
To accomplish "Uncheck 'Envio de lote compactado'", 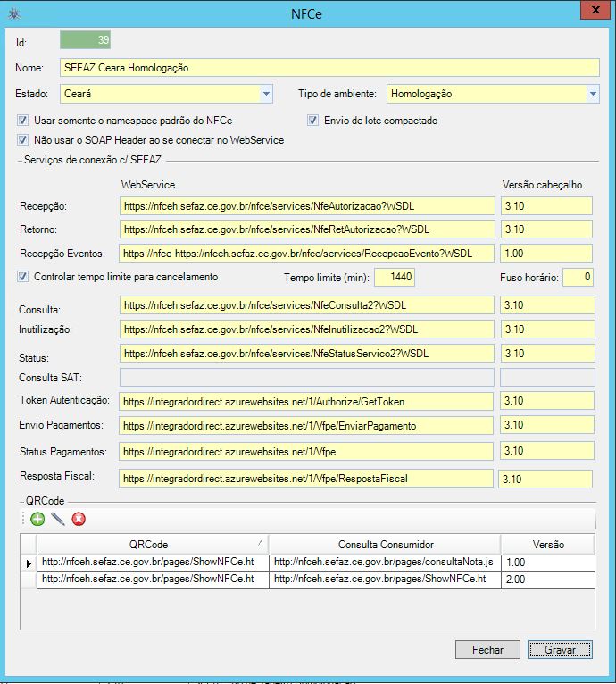I will pyautogui.click(x=313, y=121).
